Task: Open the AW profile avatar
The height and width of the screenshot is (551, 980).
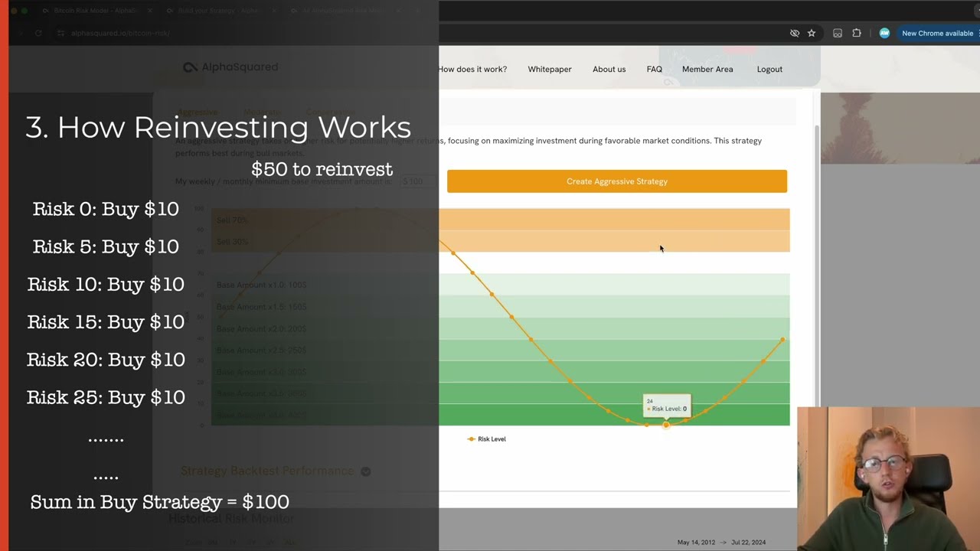Action: point(884,33)
